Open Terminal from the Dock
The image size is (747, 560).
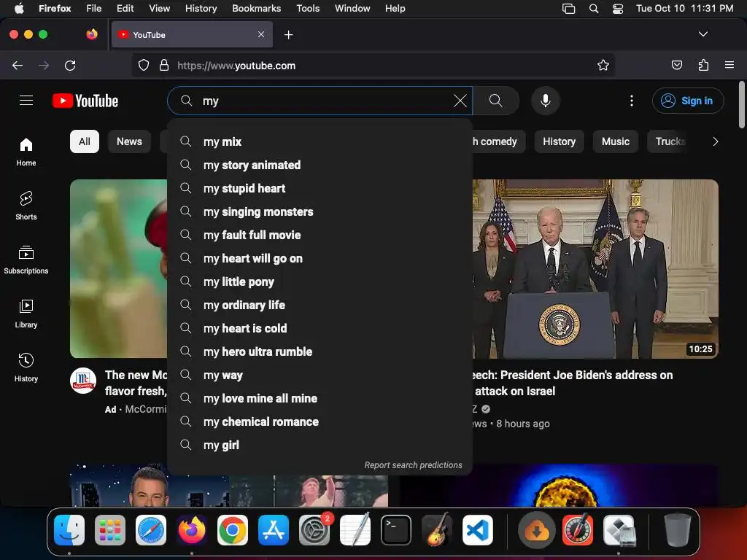(x=396, y=530)
